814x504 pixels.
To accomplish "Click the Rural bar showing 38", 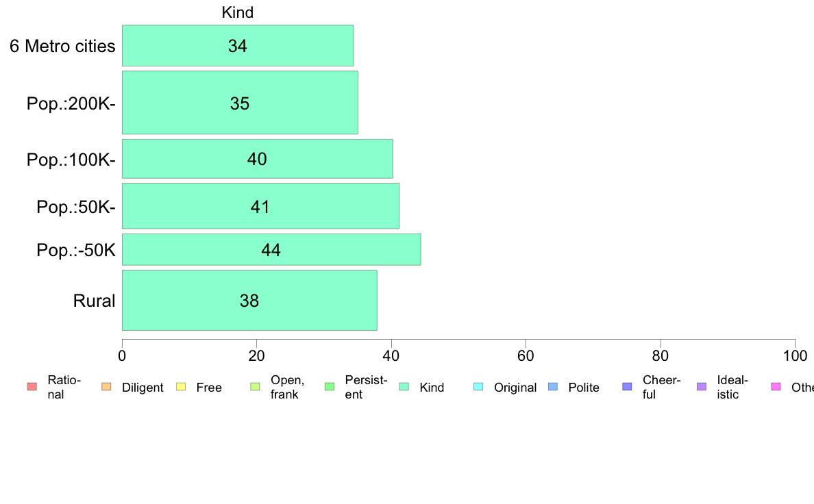I will point(249,300).
